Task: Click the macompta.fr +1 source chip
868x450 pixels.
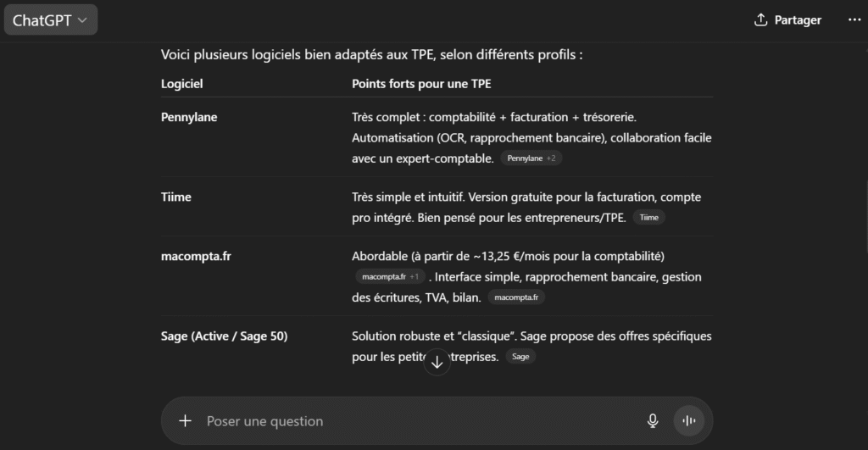Action: click(x=390, y=277)
